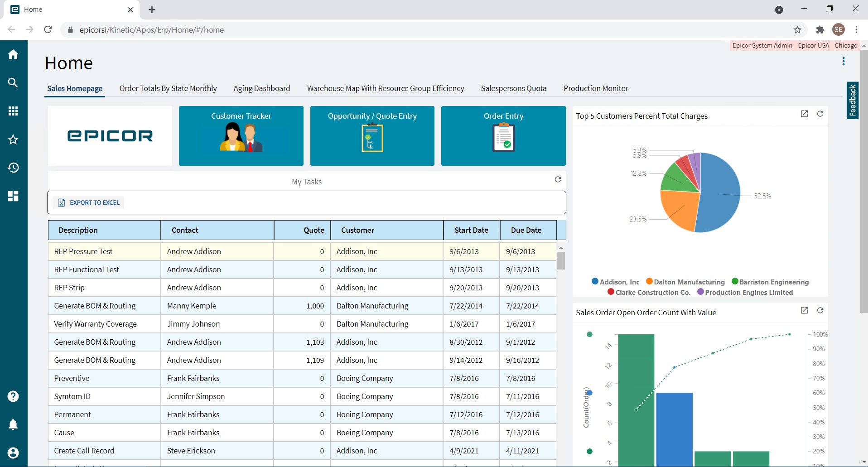The width and height of the screenshot is (868, 467).
Task: Refresh the My Tasks grid
Action: pos(558,180)
